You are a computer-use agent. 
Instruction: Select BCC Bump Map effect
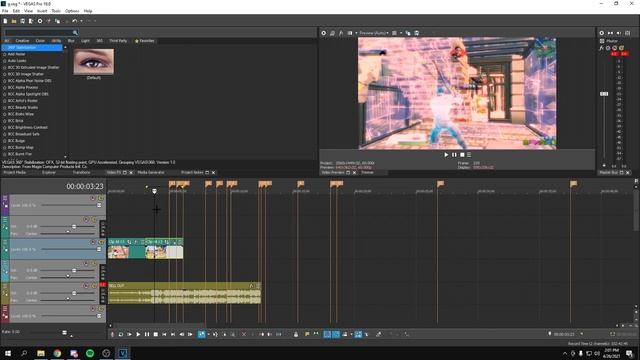(21, 147)
